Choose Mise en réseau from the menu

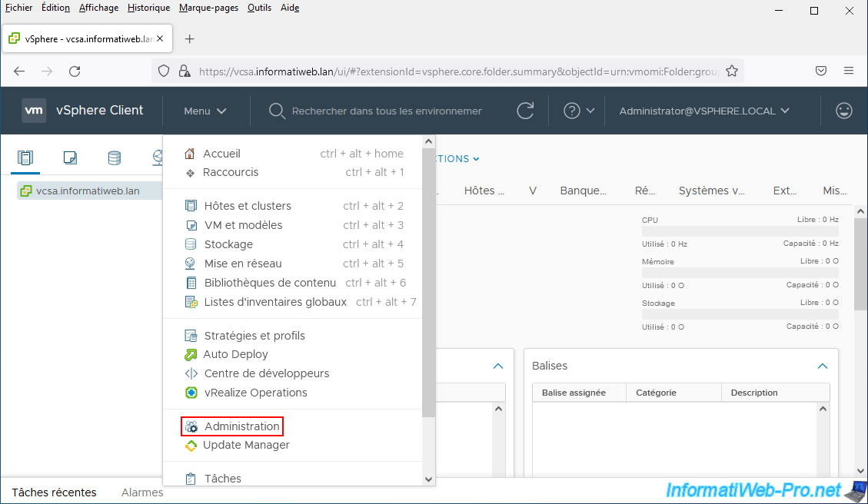click(x=243, y=264)
